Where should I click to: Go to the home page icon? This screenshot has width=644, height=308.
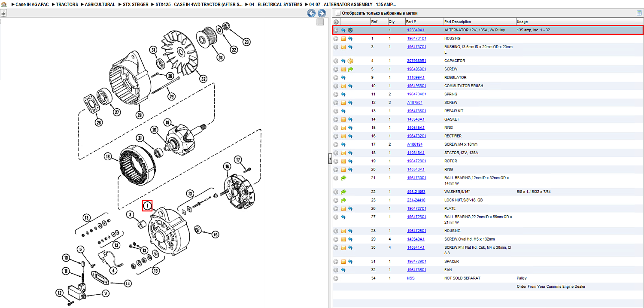click(x=3, y=4)
